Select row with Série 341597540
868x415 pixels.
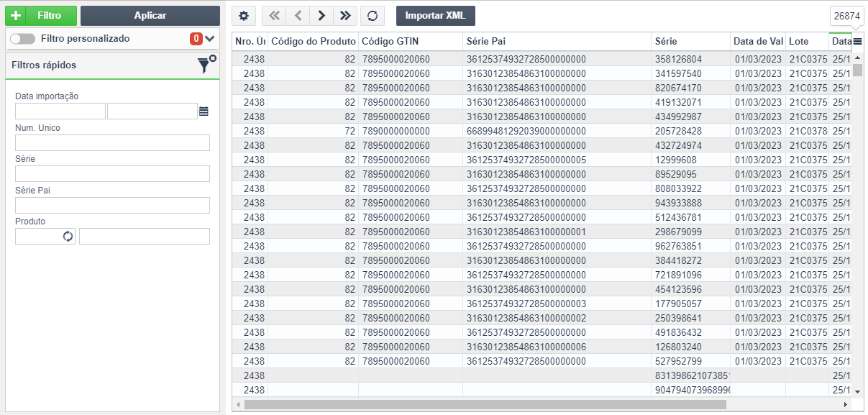[542, 73]
